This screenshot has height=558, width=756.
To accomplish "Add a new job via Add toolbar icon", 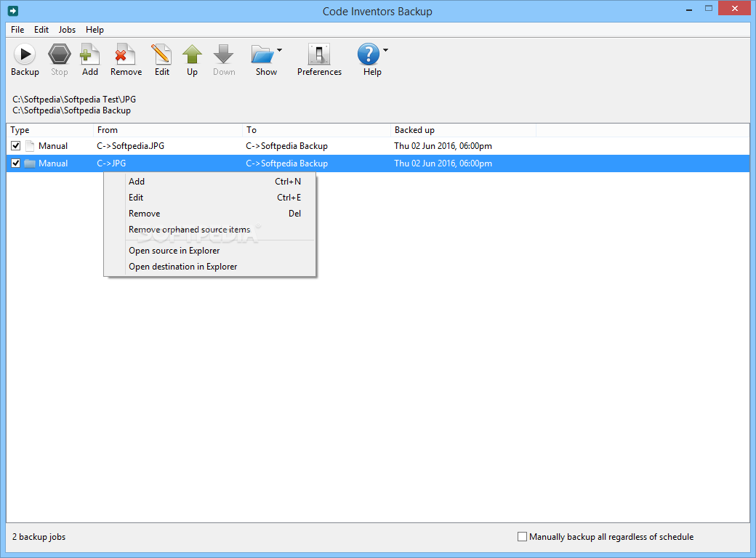I will pos(89,54).
